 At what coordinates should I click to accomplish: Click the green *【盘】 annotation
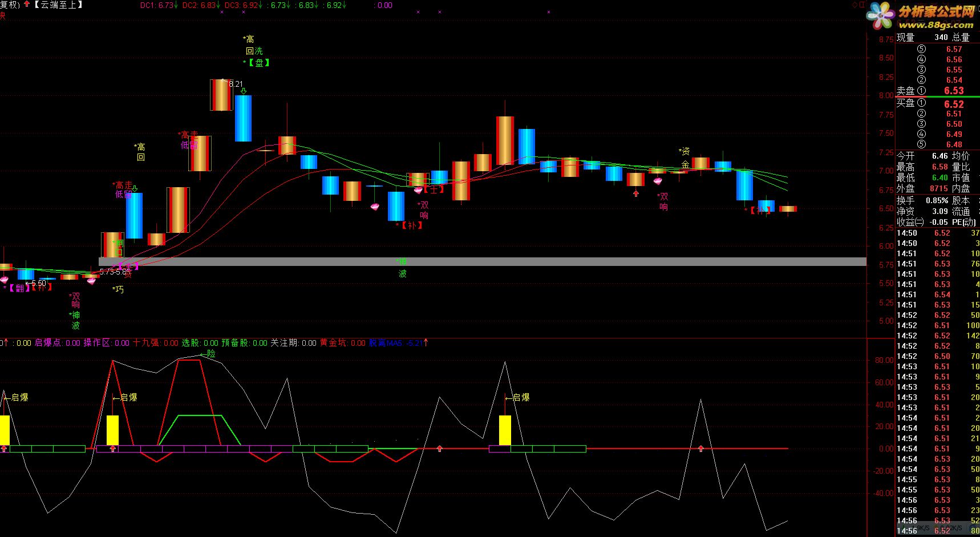click(x=257, y=63)
